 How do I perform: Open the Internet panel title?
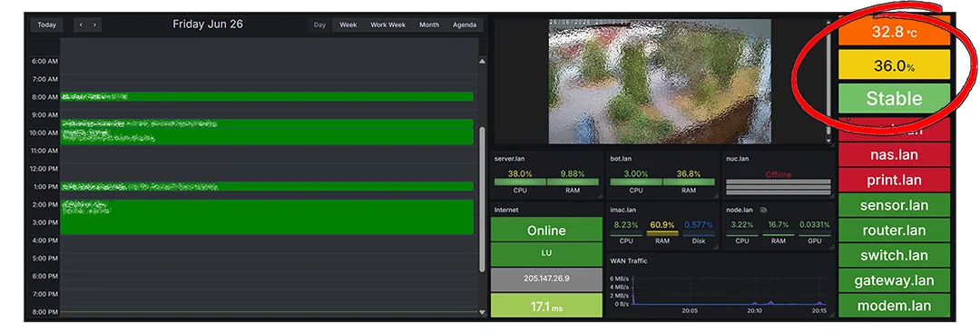[506, 211]
